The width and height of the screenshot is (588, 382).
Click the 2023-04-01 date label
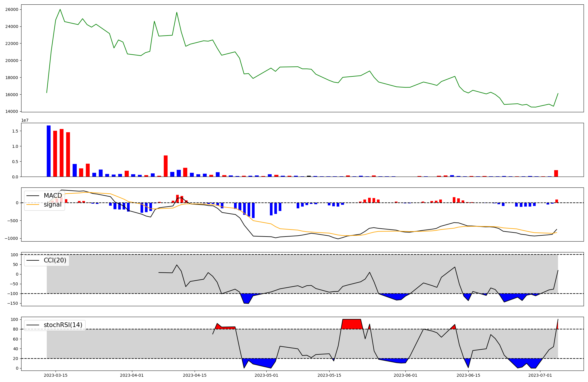tap(132, 375)
